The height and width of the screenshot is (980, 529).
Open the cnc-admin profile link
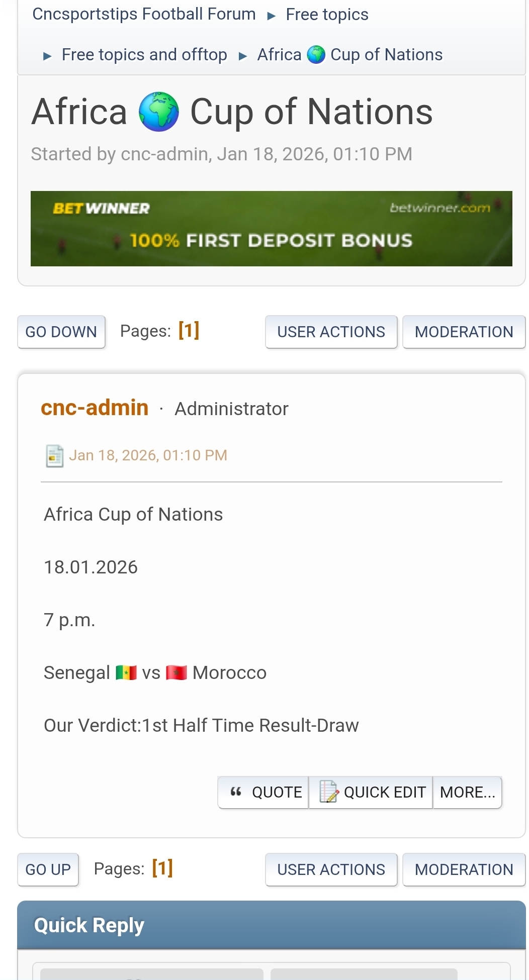[95, 408]
